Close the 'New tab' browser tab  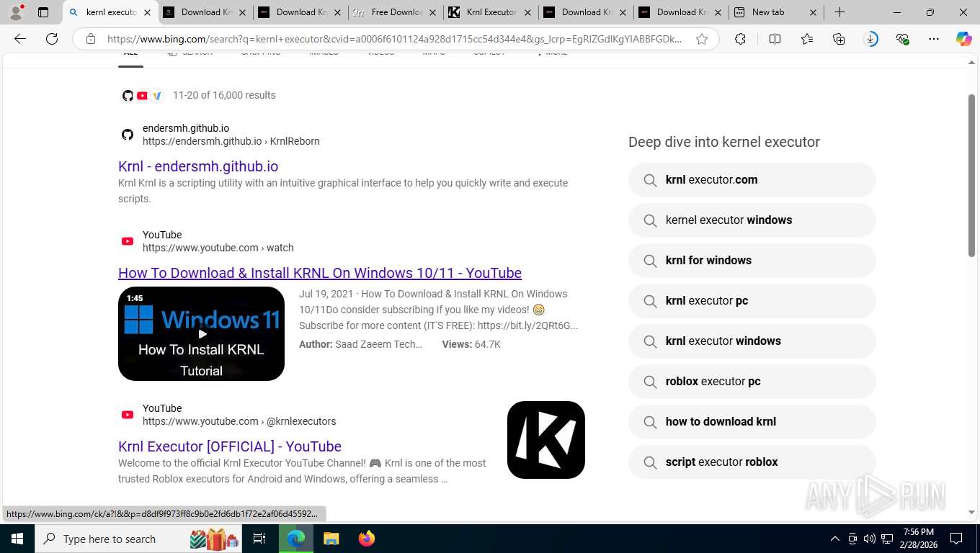coord(813,12)
